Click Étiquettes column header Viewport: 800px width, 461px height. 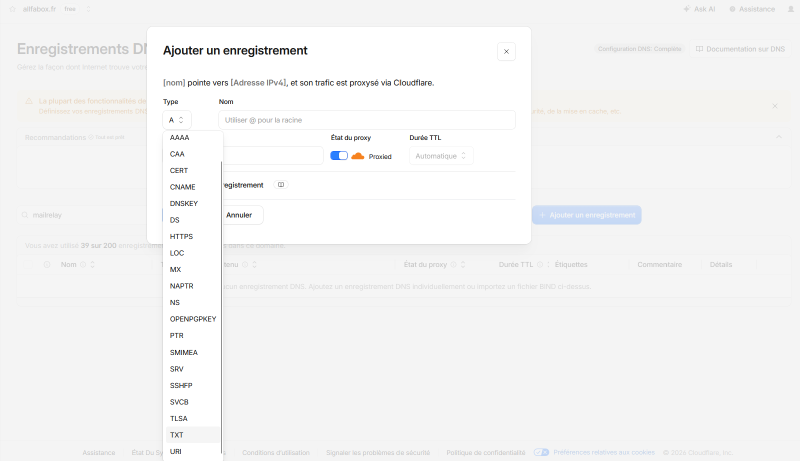571,265
